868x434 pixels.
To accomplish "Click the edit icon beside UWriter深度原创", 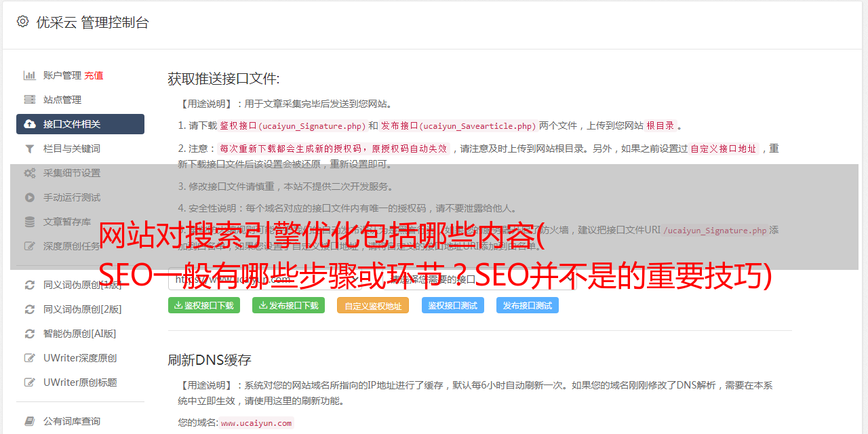I will coord(30,358).
